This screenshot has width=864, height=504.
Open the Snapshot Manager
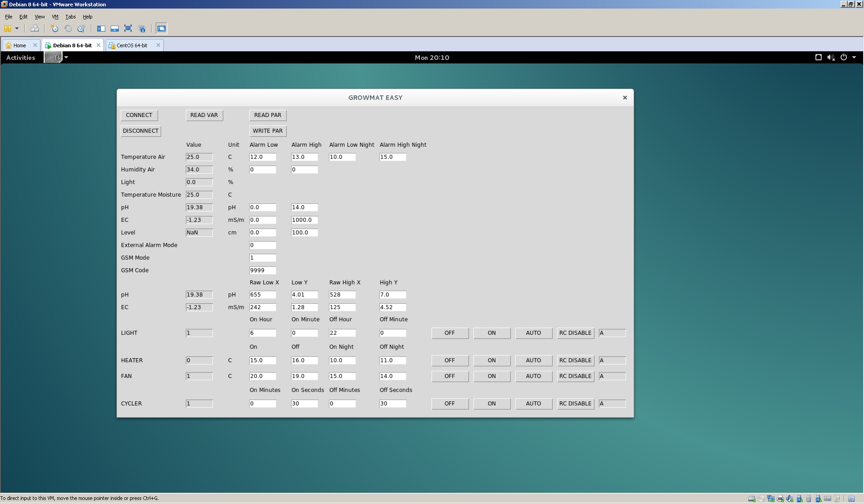81,28
